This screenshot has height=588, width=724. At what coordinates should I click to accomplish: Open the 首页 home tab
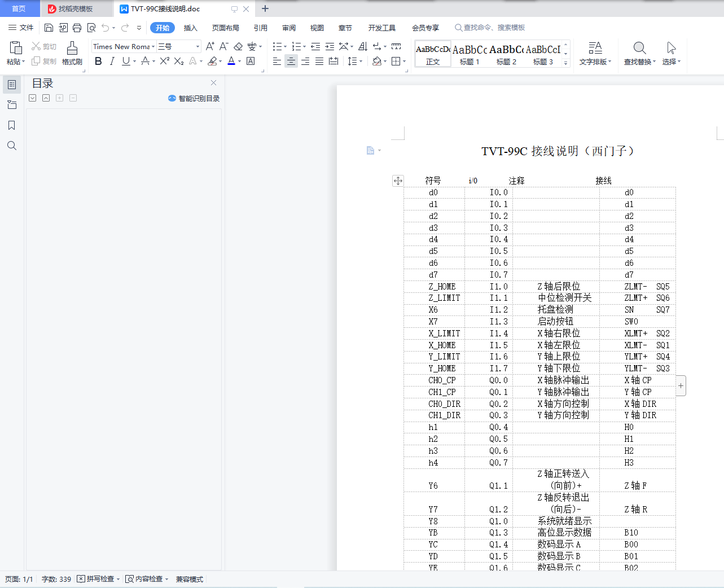pos(19,8)
